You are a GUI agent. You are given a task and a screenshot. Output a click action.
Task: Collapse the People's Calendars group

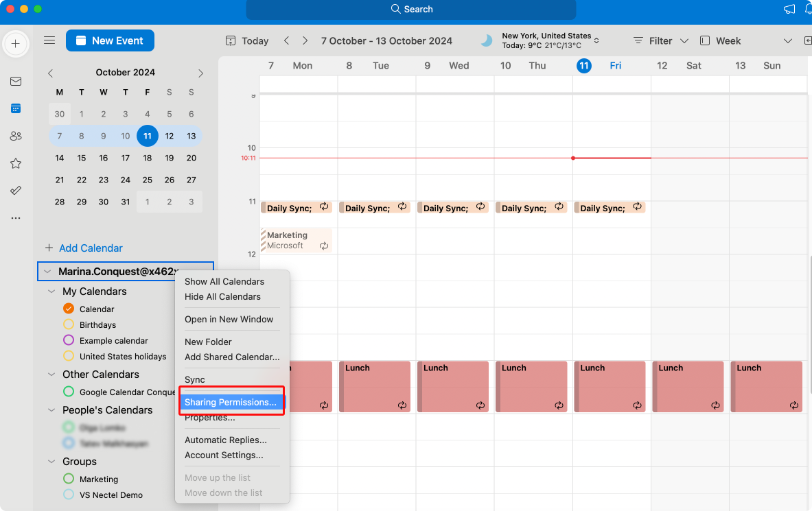(51, 410)
